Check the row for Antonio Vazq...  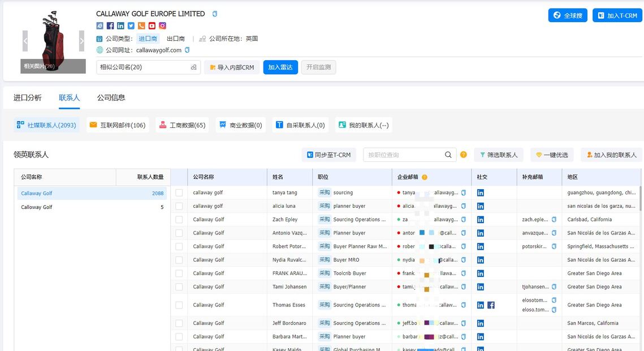179,233
